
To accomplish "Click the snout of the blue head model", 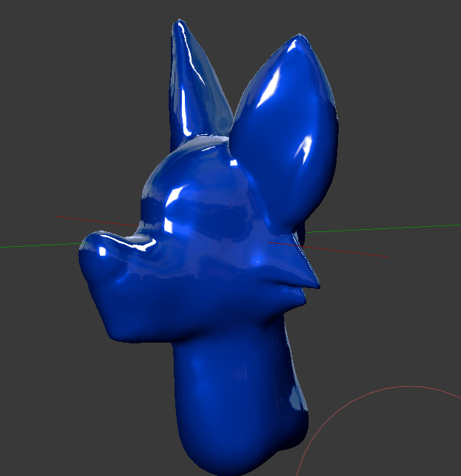I will click(x=122, y=285).
